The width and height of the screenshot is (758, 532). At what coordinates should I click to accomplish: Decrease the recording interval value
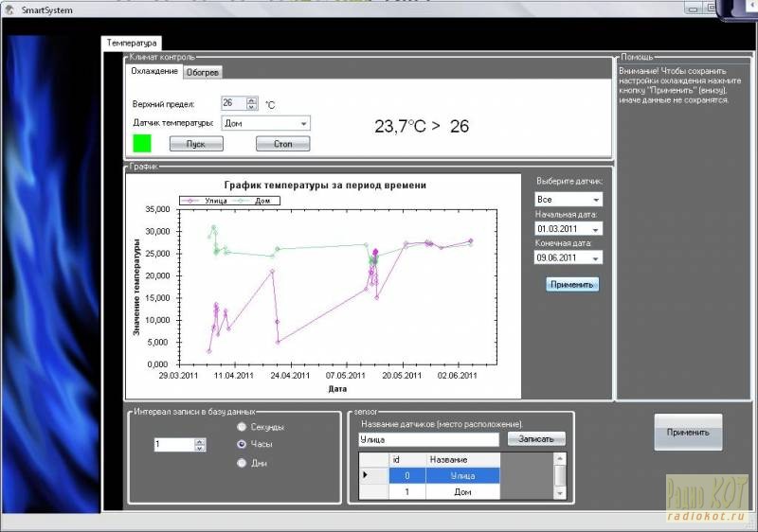pos(200,448)
